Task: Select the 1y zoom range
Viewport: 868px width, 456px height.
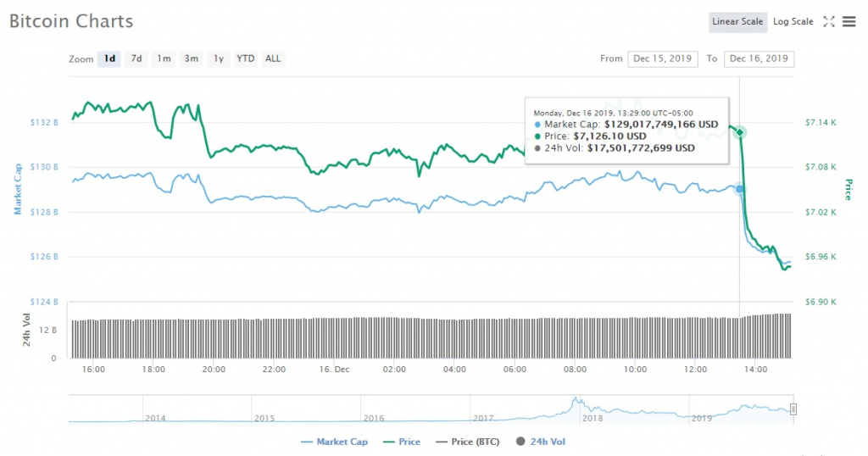Action: pos(219,58)
